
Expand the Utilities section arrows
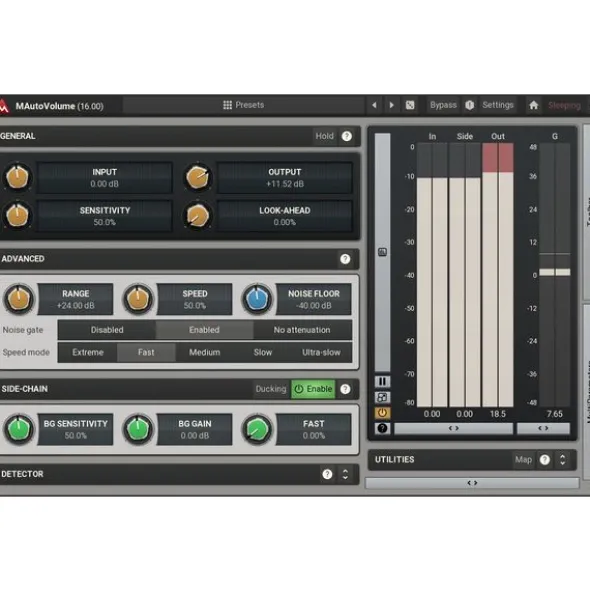pyautogui.click(x=562, y=459)
